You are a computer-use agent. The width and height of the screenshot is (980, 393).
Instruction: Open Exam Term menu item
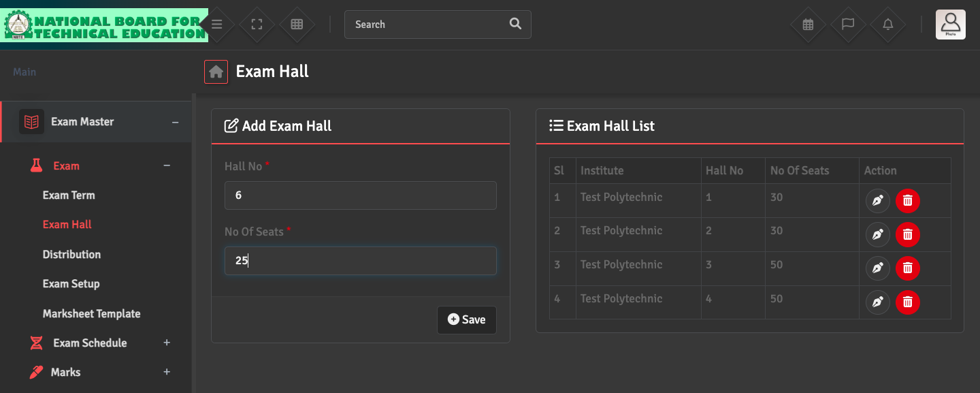[69, 195]
